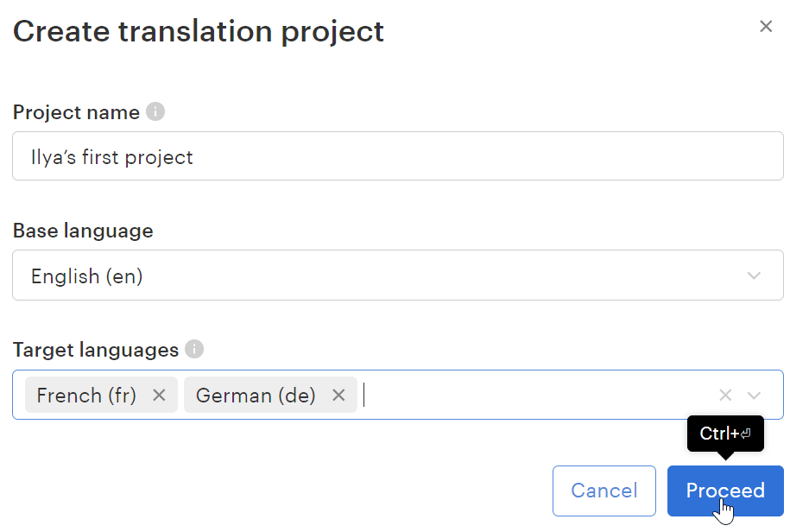Screen dimensions: 790x532
Task: Clear all selected target languages
Action: [x=725, y=395]
